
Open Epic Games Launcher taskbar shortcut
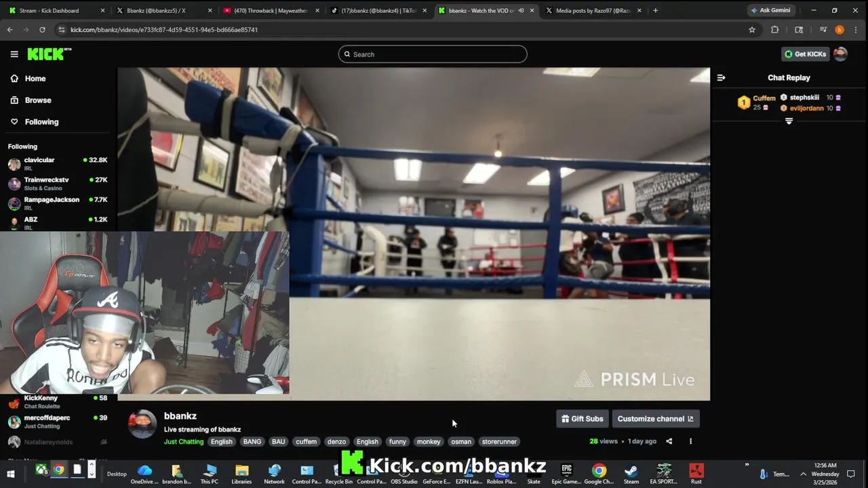[x=567, y=474]
